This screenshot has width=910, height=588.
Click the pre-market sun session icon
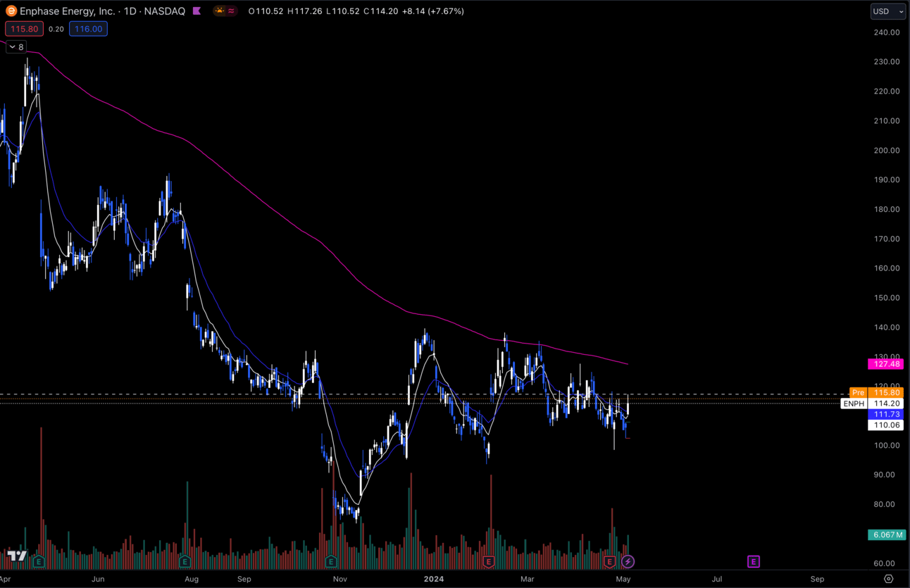pos(220,11)
